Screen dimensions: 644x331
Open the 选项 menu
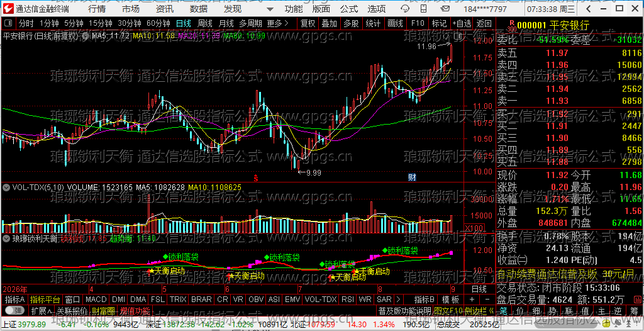click(377, 9)
